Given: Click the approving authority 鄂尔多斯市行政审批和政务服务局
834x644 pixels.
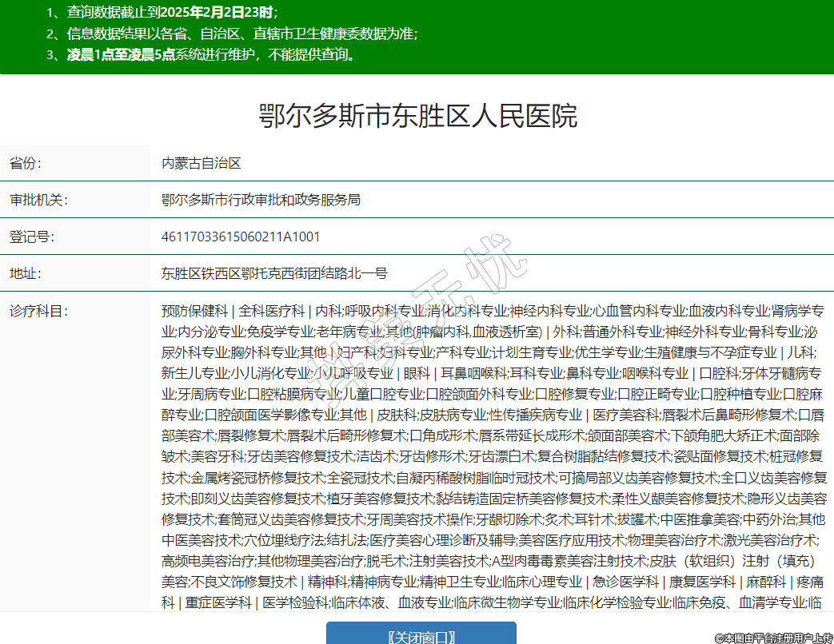Looking at the screenshot, I should coord(261,200).
